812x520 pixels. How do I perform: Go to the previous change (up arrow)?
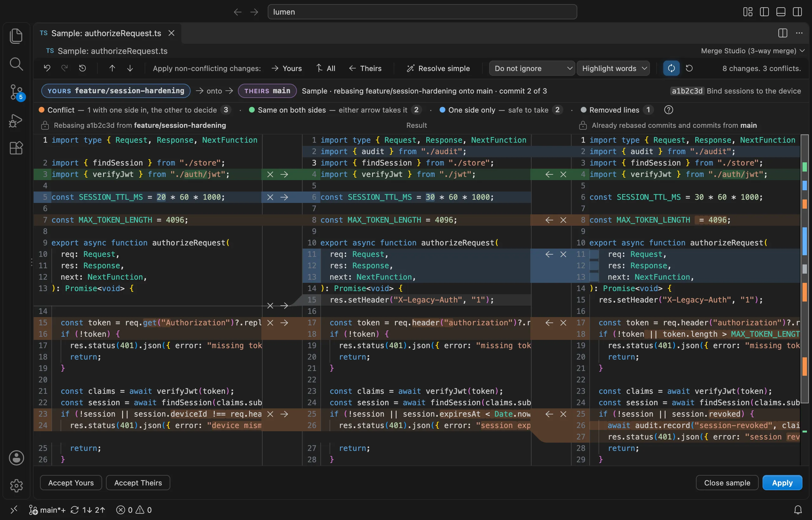(112, 68)
